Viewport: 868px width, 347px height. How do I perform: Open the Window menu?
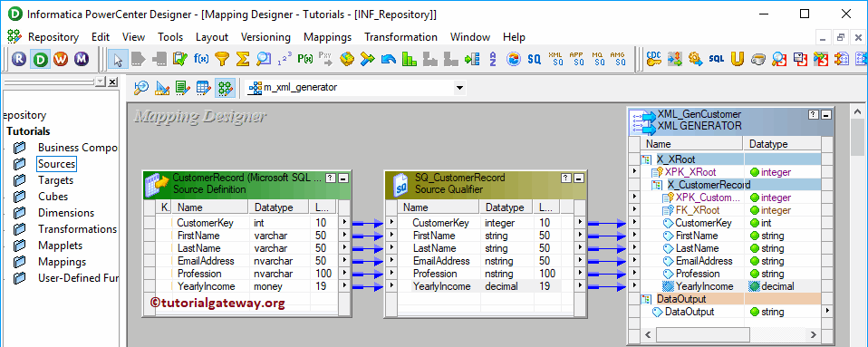470,37
